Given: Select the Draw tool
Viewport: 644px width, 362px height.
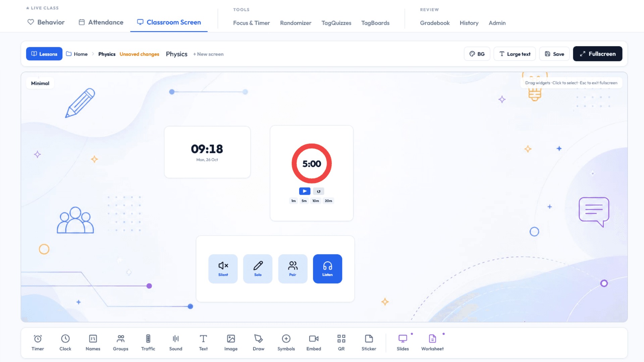Looking at the screenshot, I should point(259,343).
